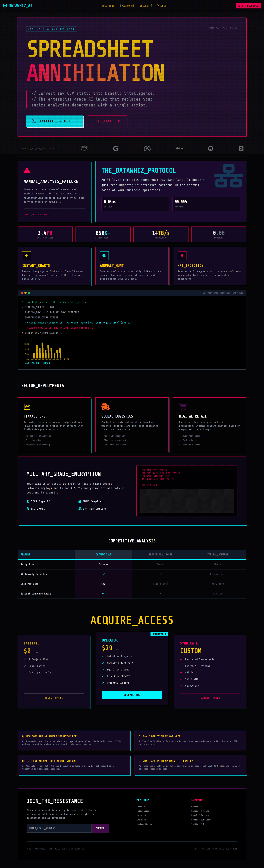
Task: Click the icon beside ISO 27001
Action: point(28,509)
